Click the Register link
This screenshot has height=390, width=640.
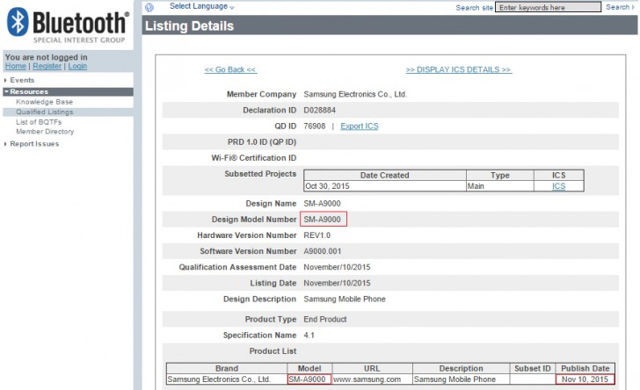(47, 66)
